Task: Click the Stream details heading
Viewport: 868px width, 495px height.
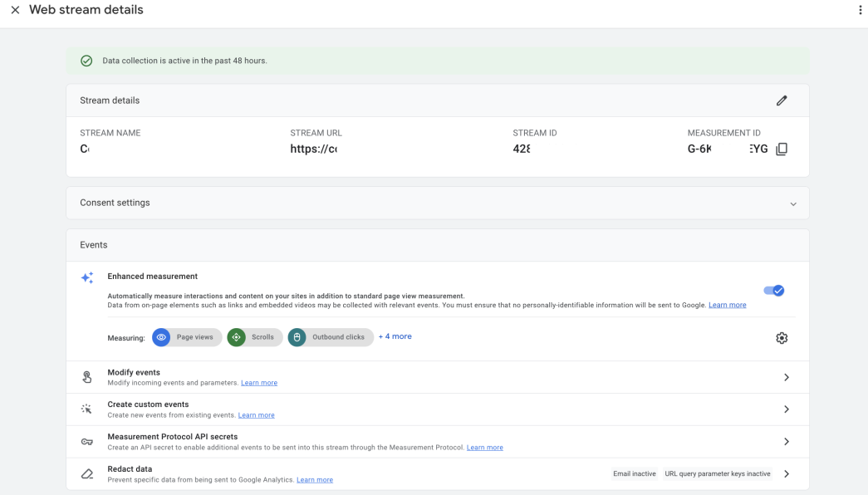Action: pyautogui.click(x=110, y=100)
